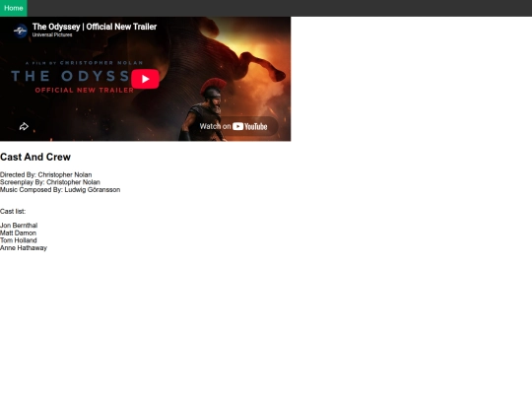The width and height of the screenshot is (532, 399).
Task: Play The Odyssey trailer video
Action: 145,79
